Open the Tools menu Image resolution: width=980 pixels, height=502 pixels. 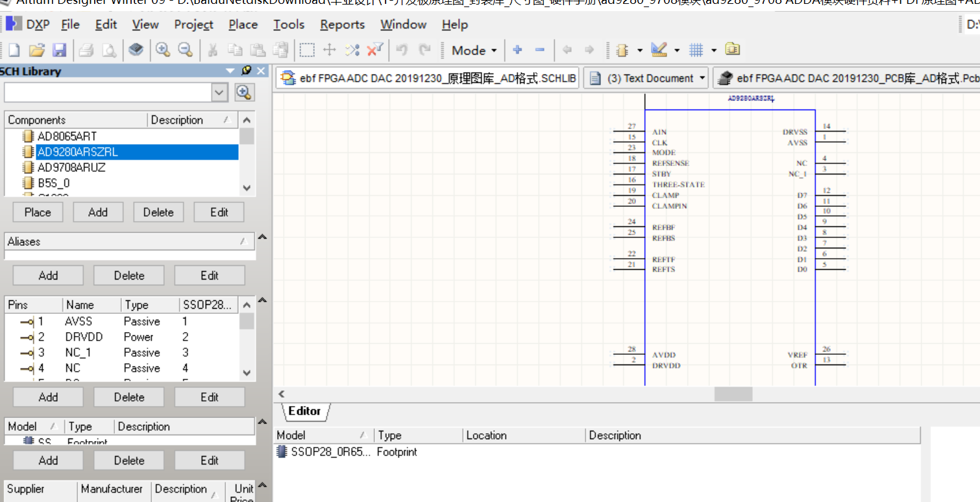(x=289, y=25)
